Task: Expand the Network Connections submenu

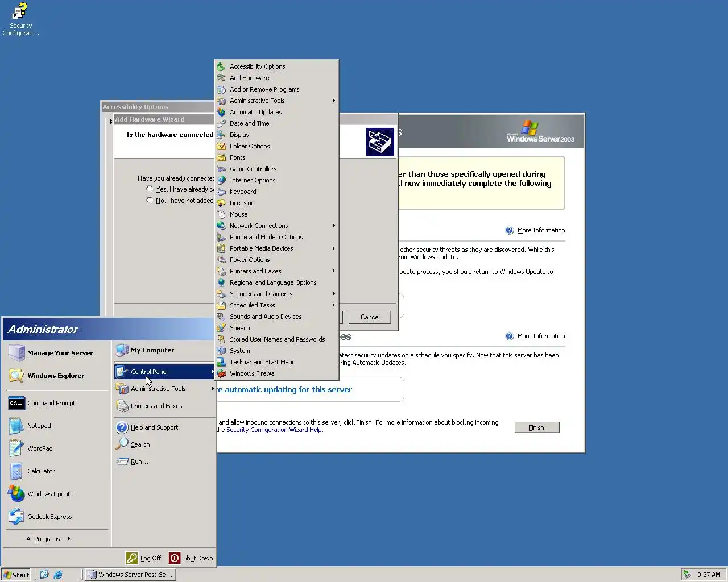Action: click(x=334, y=226)
